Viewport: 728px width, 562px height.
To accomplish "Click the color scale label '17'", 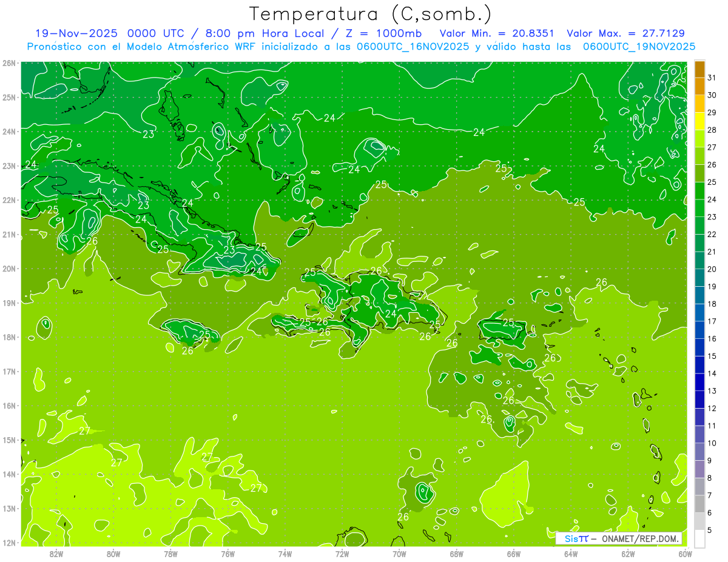I will [712, 321].
